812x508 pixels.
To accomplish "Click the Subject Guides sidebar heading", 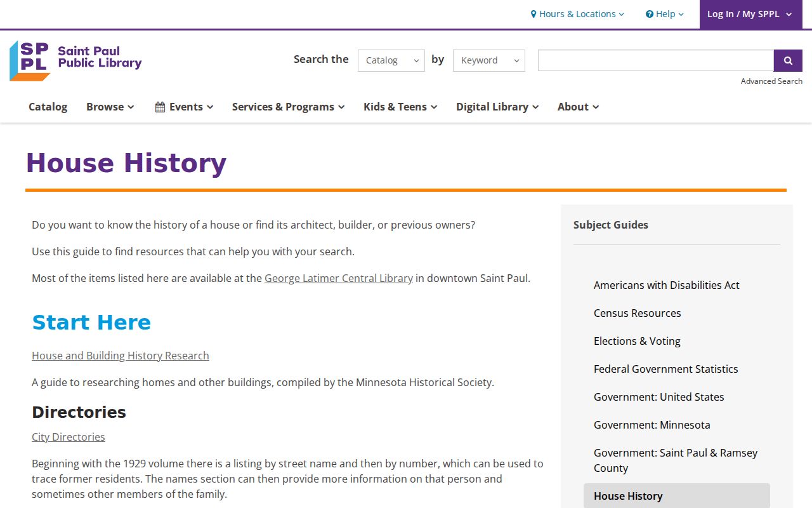I will pos(611,225).
